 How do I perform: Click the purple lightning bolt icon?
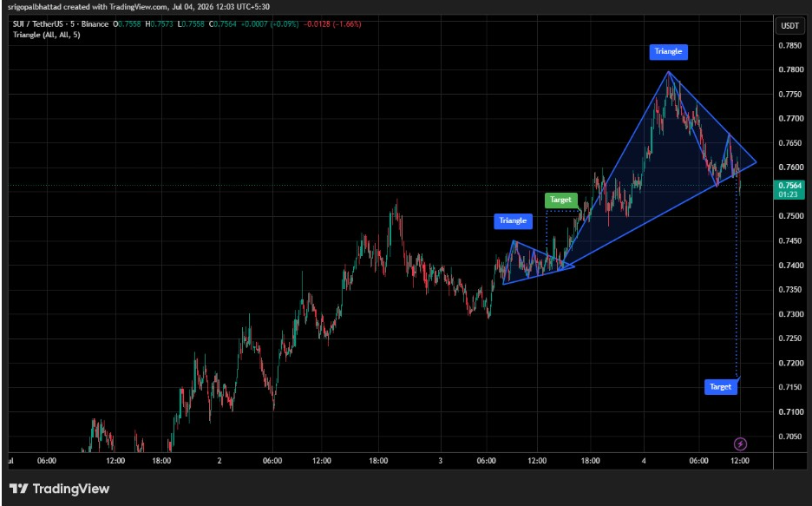[740, 444]
